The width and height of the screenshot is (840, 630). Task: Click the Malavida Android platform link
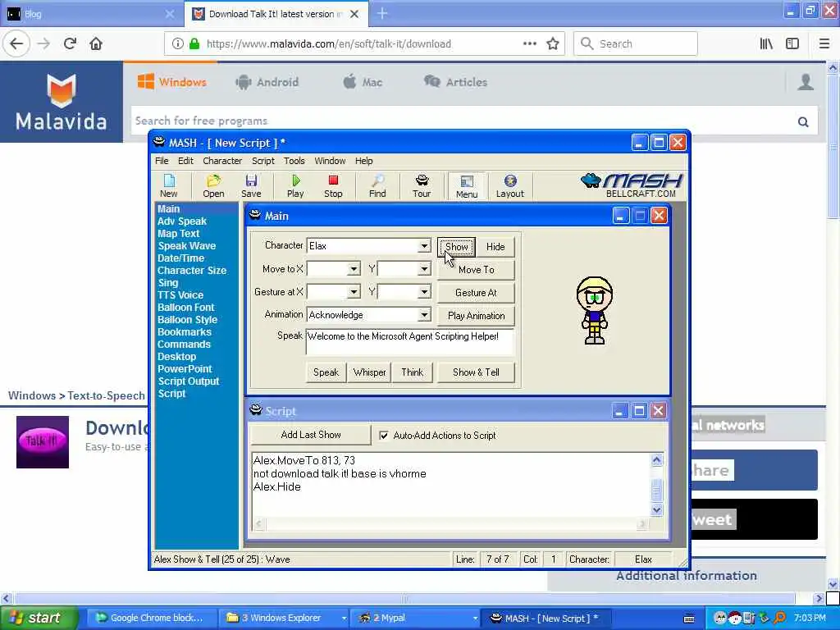[x=267, y=82]
